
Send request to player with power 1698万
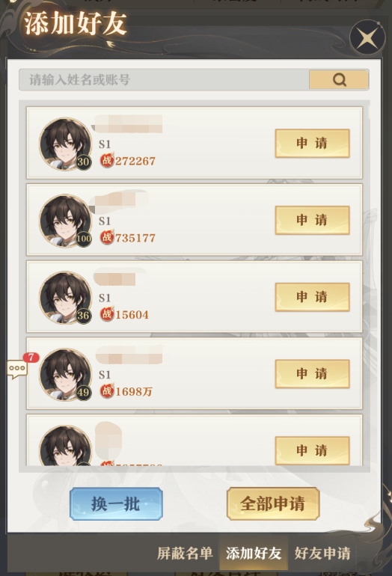(x=312, y=373)
